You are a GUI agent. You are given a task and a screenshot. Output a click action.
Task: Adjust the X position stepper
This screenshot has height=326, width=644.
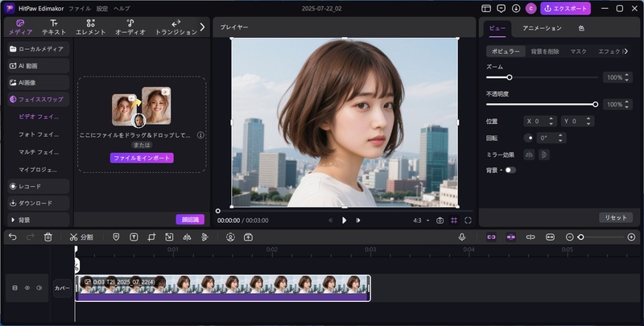[x=551, y=121]
